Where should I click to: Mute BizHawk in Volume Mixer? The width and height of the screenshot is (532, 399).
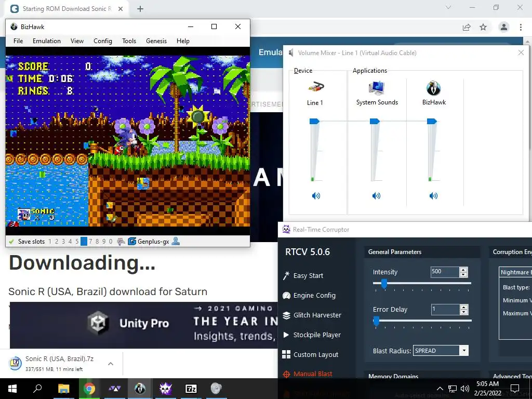(x=433, y=196)
